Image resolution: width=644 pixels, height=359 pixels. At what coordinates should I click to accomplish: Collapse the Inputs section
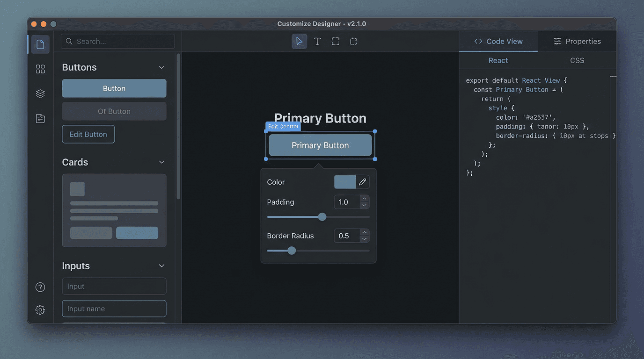[x=161, y=266]
